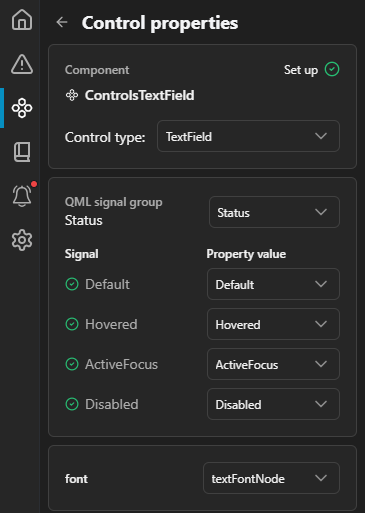Image resolution: width=365 pixels, height=513 pixels.
Task: Open the Default property value dropdown
Action: pos(273,284)
